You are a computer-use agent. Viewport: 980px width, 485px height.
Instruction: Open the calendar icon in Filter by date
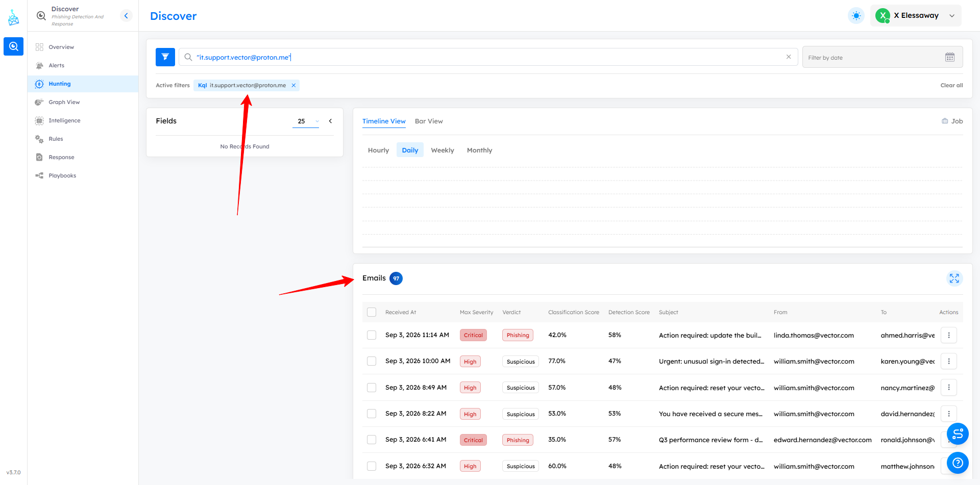click(950, 57)
